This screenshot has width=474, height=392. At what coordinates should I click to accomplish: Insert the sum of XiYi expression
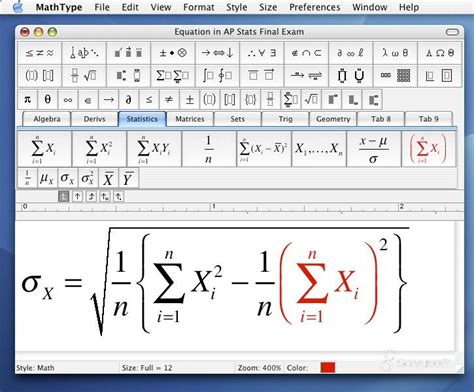154,149
